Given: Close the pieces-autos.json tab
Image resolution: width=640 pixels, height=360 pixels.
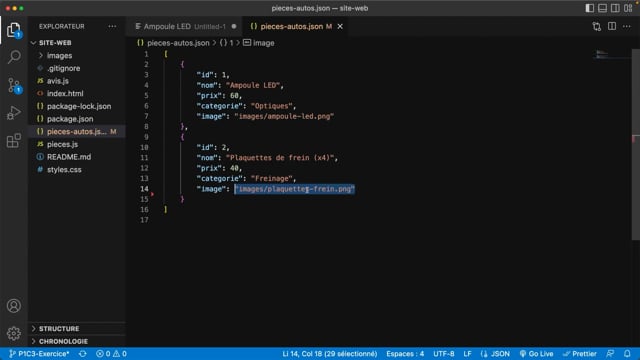Looking at the screenshot, I should click(x=340, y=27).
